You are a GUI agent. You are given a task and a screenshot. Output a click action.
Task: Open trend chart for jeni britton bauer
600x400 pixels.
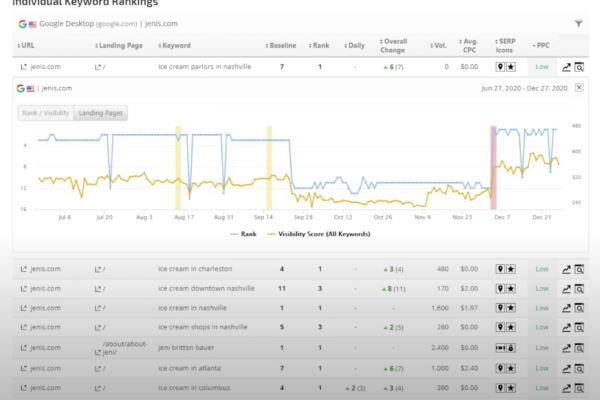[x=566, y=348]
